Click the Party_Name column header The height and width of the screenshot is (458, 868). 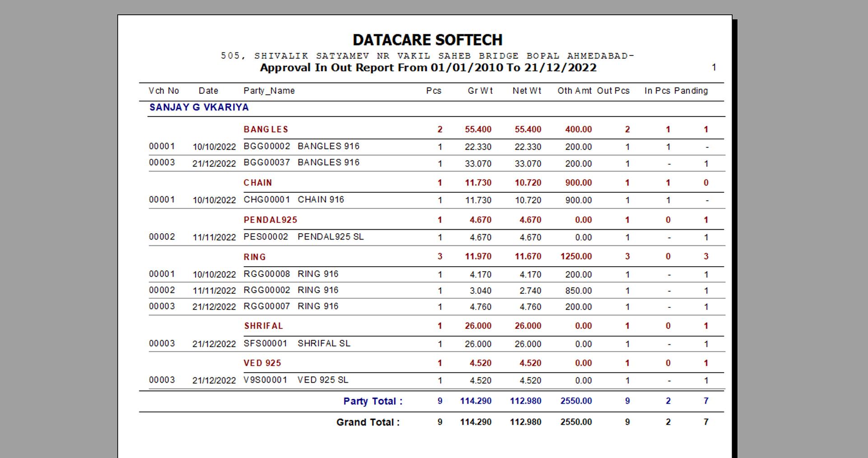click(x=269, y=91)
